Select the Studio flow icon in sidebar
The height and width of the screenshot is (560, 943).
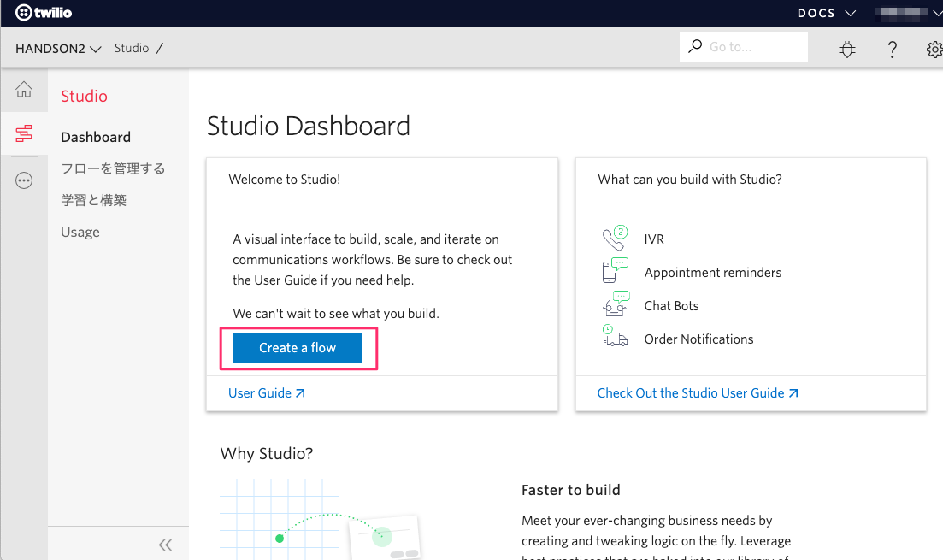[x=24, y=133]
